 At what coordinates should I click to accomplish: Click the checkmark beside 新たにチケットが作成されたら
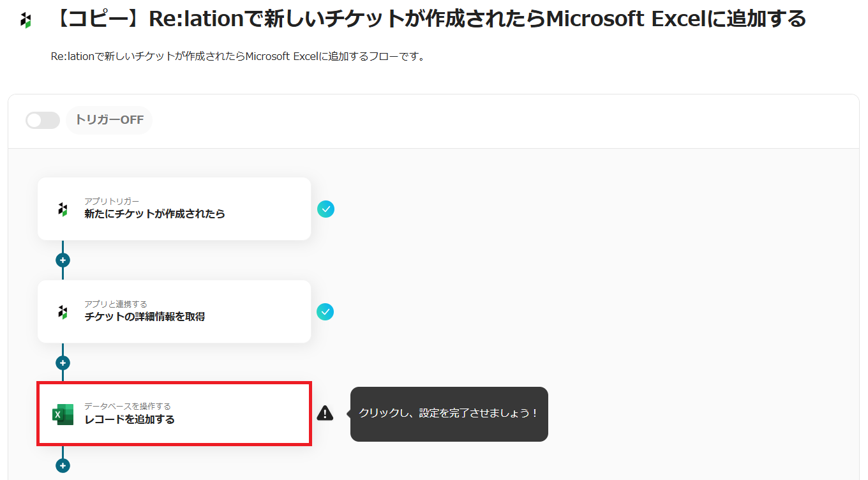pos(325,209)
